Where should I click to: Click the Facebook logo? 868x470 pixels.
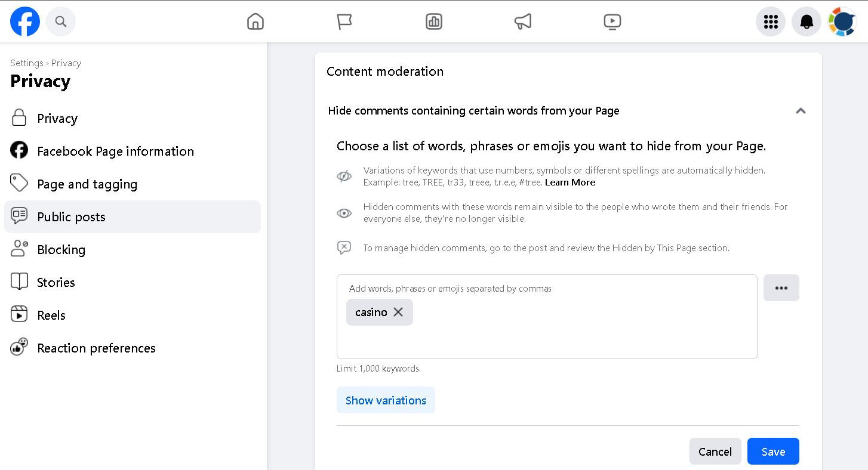point(25,21)
